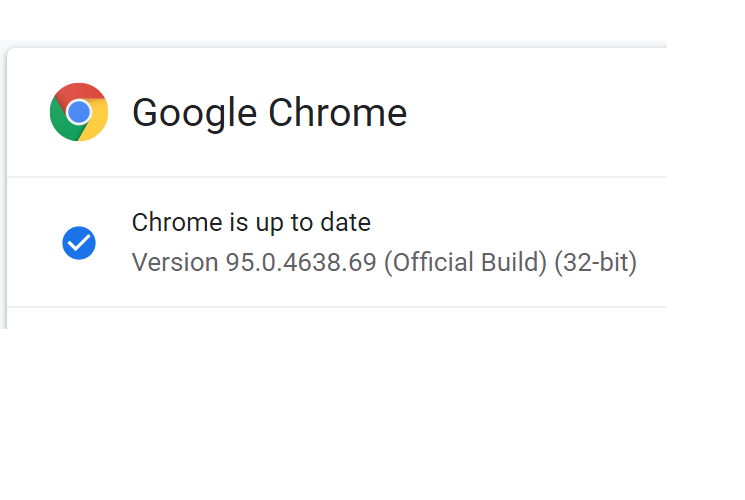Click the blue checkmark status icon
The image size is (745, 500).
point(79,242)
